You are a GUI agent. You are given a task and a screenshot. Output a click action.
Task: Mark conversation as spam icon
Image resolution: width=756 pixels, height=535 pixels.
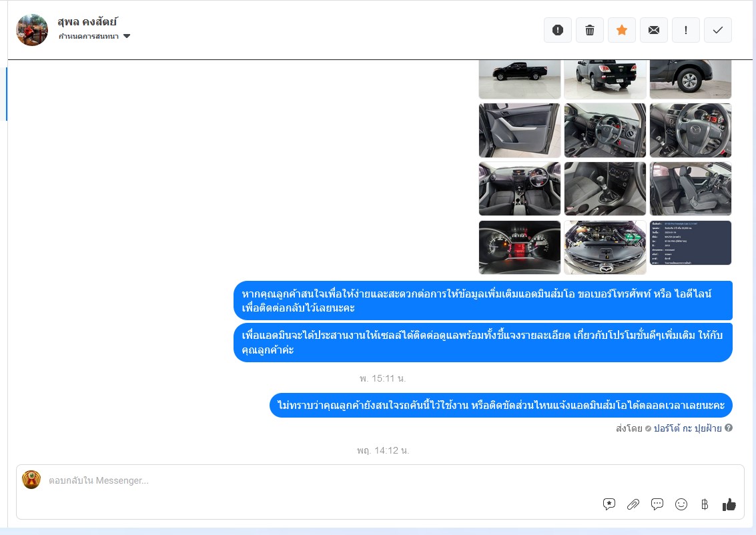557,30
